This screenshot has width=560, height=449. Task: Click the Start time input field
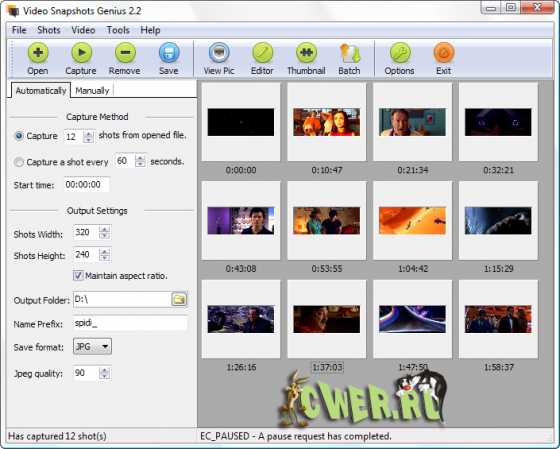click(x=87, y=185)
